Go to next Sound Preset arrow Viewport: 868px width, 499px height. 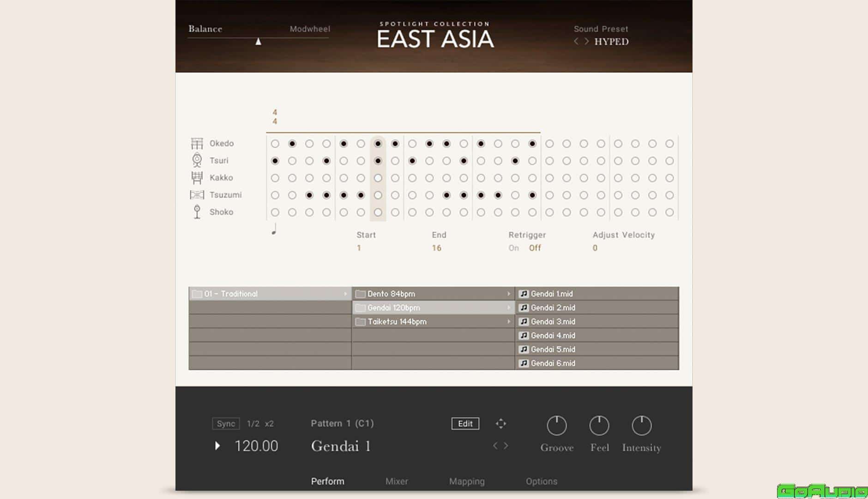coord(586,42)
